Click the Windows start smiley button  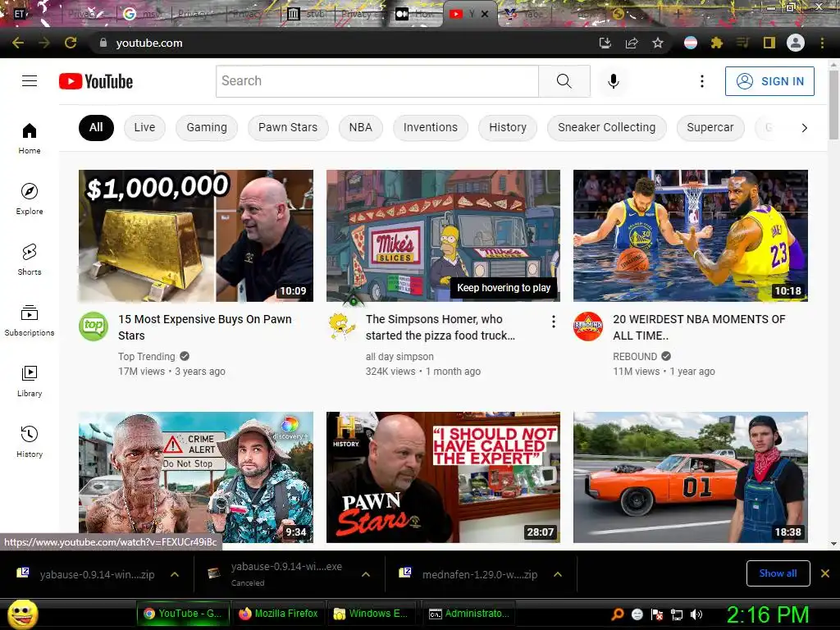(22, 614)
